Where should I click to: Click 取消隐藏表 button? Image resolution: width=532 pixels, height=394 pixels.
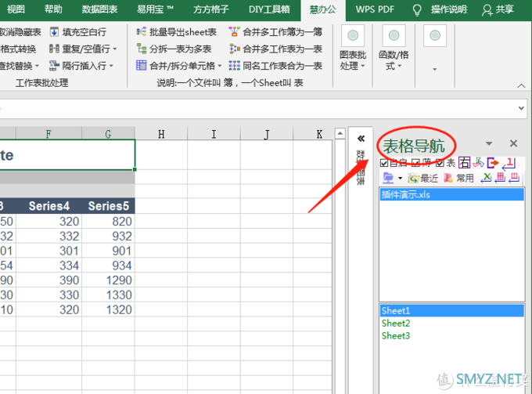[20, 32]
